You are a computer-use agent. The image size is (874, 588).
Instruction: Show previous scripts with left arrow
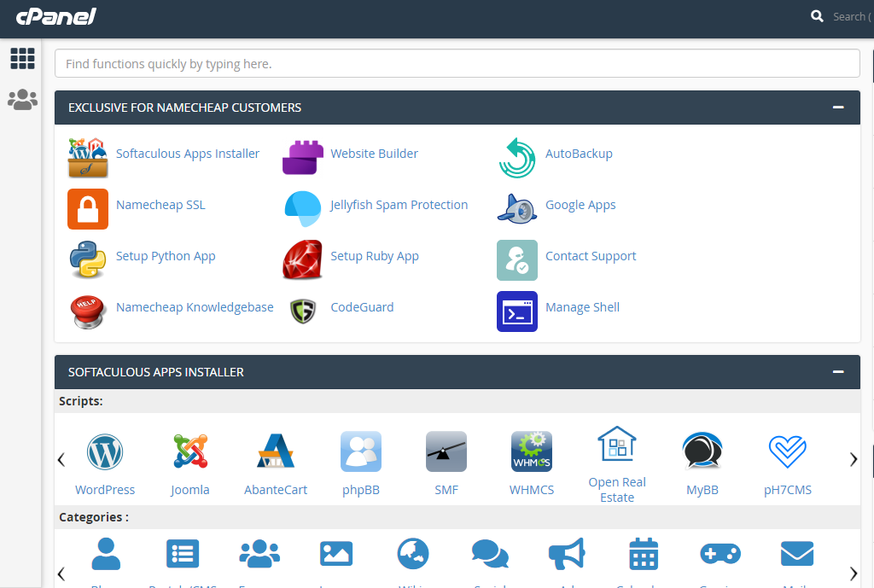pos(61,459)
